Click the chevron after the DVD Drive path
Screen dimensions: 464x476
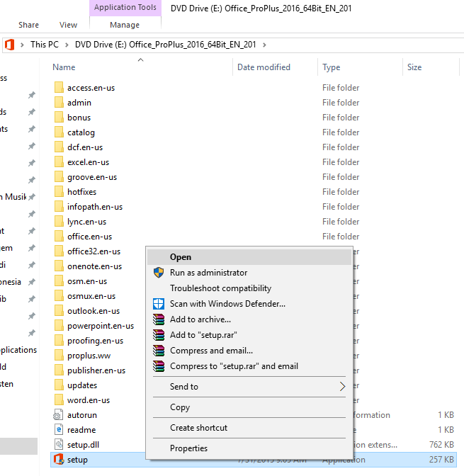point(264,45)
